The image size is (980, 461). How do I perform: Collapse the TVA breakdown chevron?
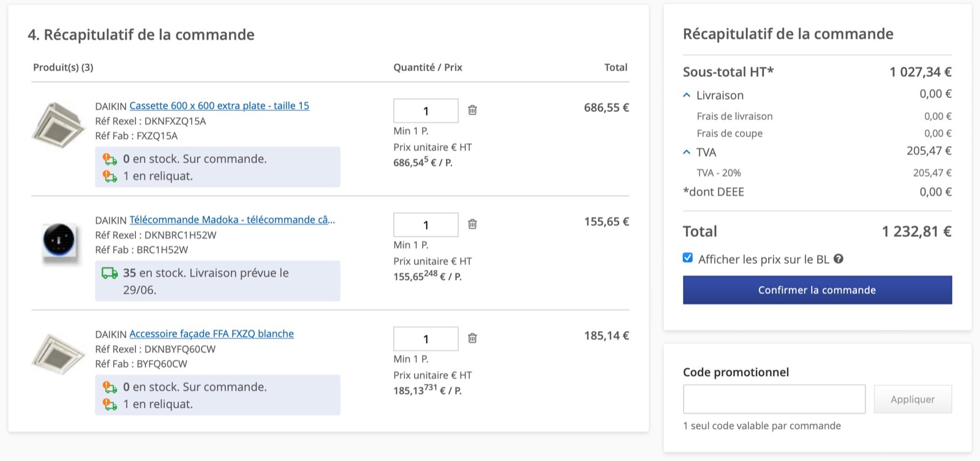(687, 152)
